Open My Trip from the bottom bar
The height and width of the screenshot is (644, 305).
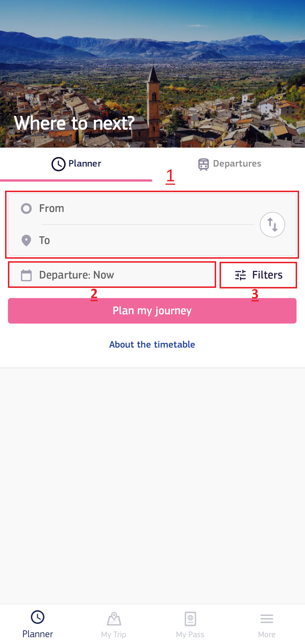(114, 624)
